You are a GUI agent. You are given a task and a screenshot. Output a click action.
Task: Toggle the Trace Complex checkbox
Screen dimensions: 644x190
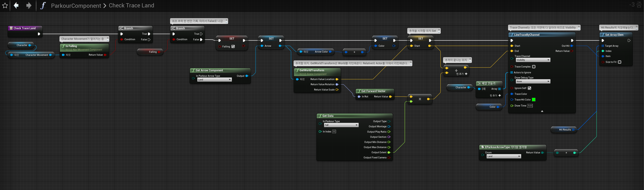[534, 67]
